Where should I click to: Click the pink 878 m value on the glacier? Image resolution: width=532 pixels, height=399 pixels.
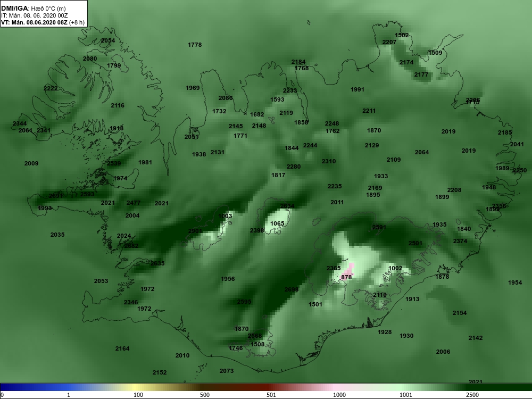(x=346, y=277)
